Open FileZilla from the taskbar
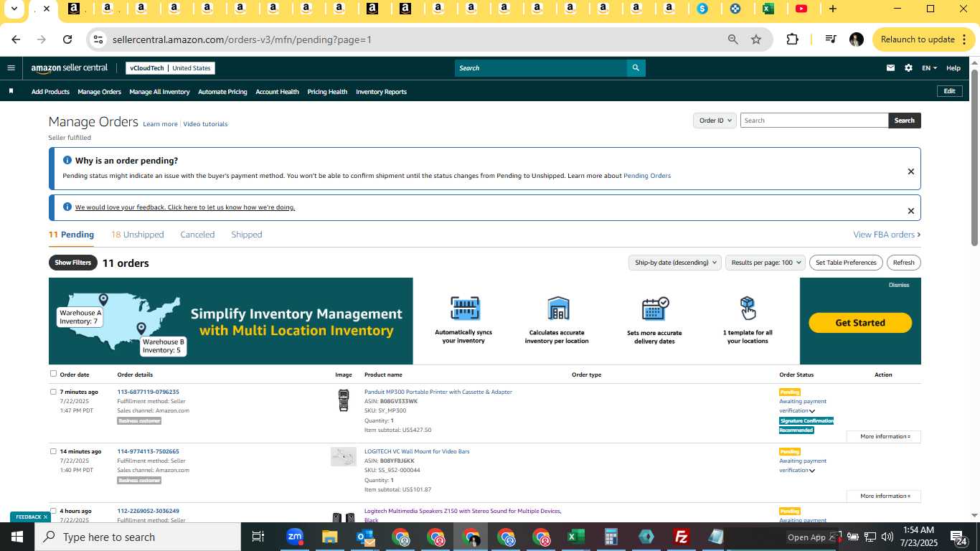Screen dimensions: 980x551 click(x=681, y=537)
